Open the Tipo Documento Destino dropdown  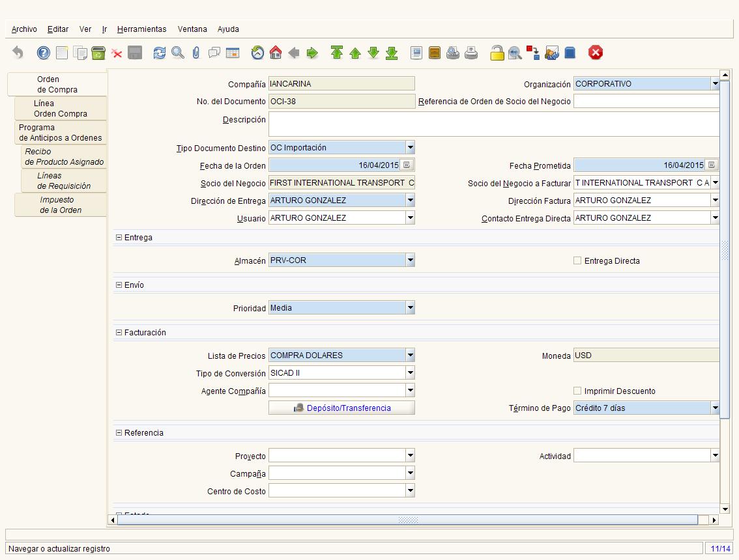[410, 147]
